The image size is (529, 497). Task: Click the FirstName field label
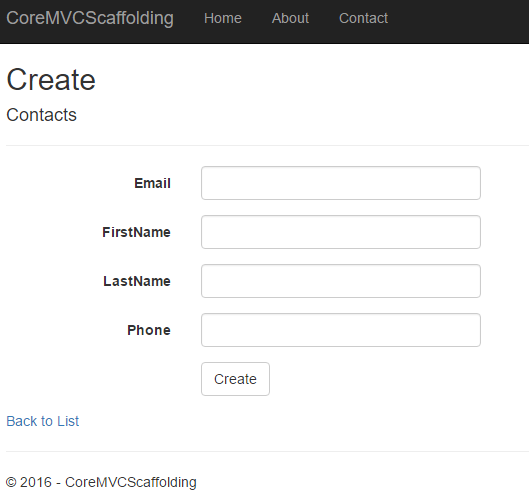[x=136, y=232]
